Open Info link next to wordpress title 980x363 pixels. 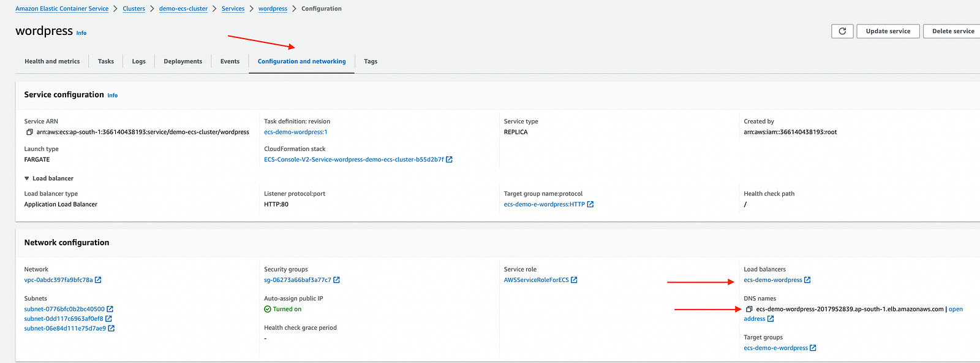coord(81,33)
